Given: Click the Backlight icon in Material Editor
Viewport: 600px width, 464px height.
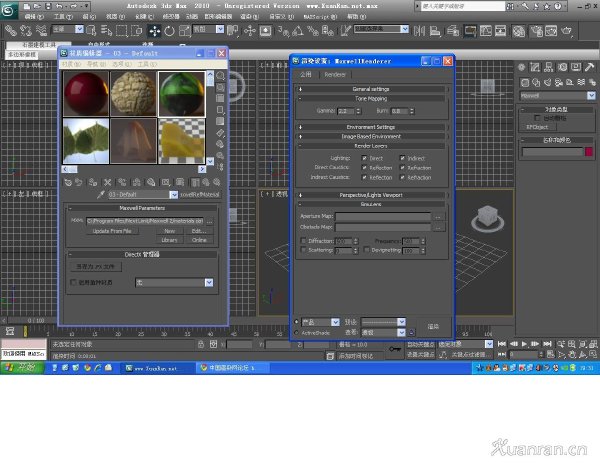Looking at the screenshot, I should [x=220, y=87].
